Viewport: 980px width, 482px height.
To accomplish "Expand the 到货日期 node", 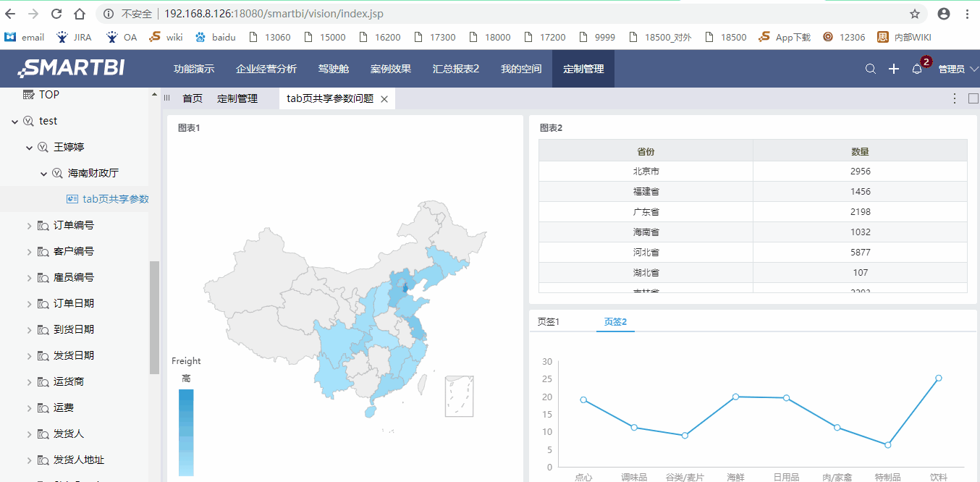I will pyautogui.click(x=30, y=330).
